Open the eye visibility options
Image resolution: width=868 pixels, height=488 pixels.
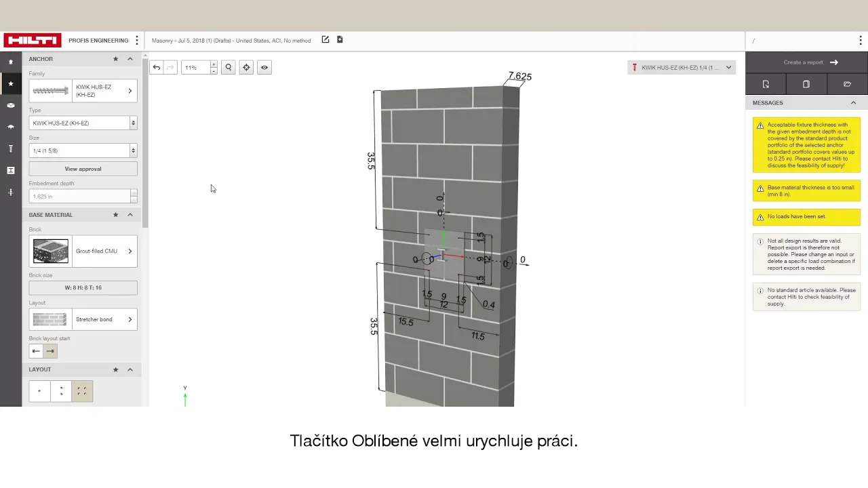[x=264, y=68]
